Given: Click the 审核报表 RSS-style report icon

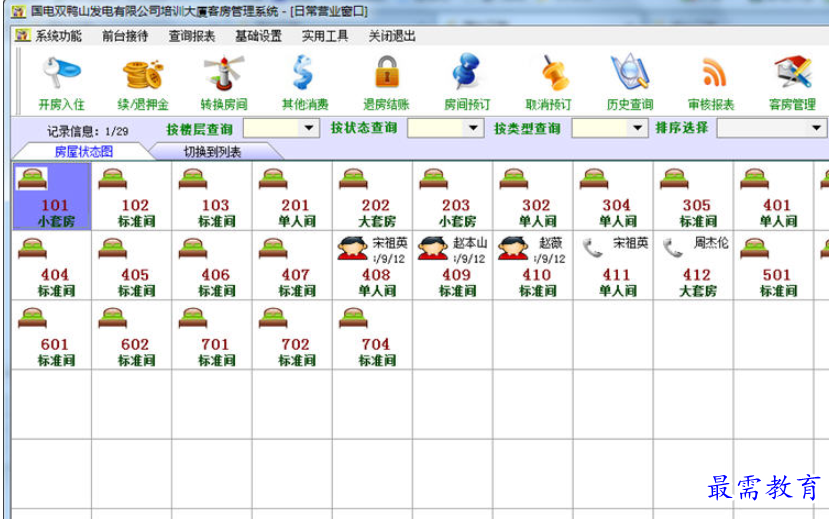Looking at the screenshot, I should 713,72.
